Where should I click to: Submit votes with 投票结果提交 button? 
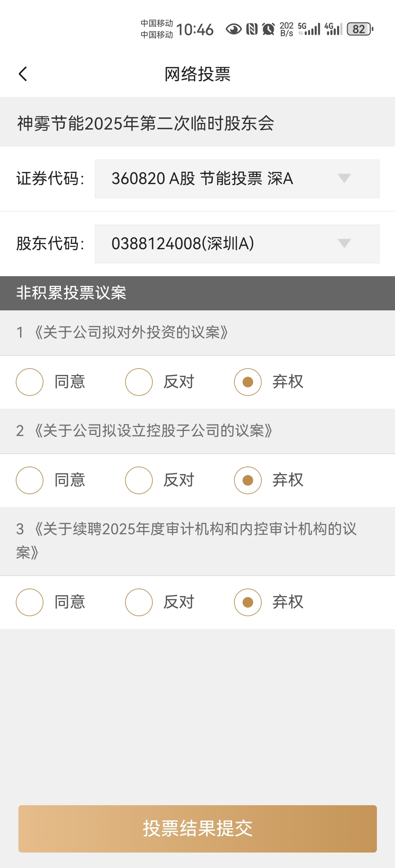197,829
